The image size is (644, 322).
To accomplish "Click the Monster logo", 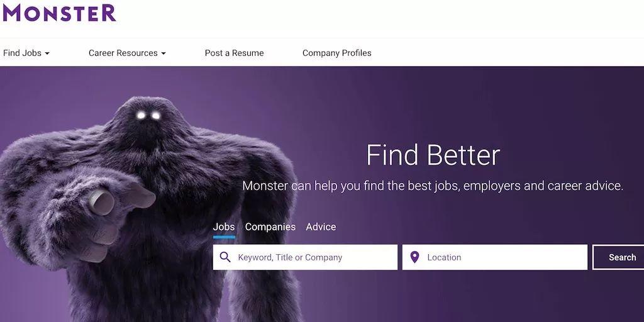I will tap(59, 13).
